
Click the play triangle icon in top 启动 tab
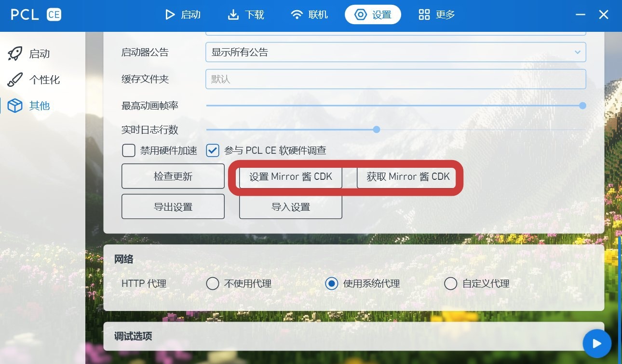tap(170, 14)
